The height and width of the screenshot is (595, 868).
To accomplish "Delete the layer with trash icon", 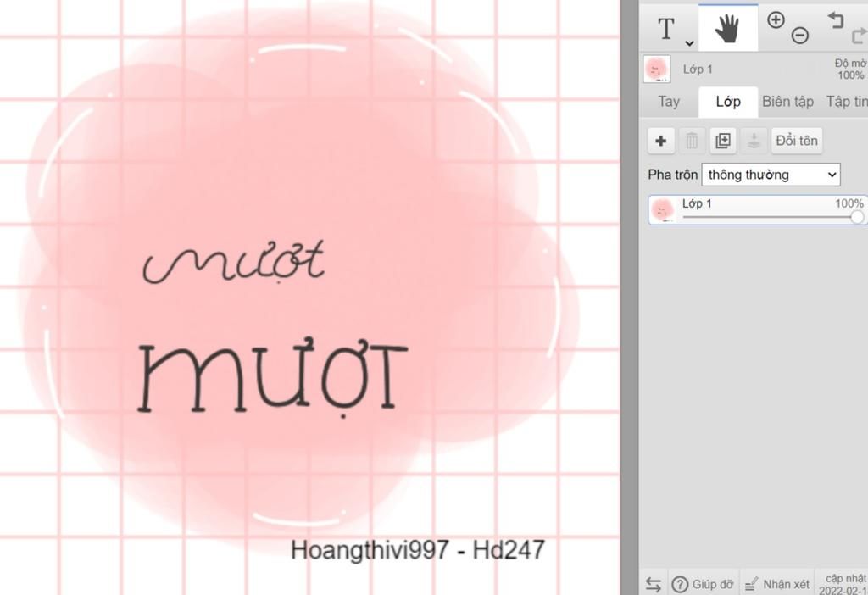I will [x=692, y=141].
